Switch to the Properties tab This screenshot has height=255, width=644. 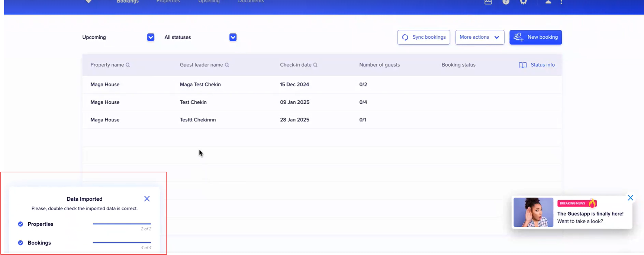click(x=168, y=1)
